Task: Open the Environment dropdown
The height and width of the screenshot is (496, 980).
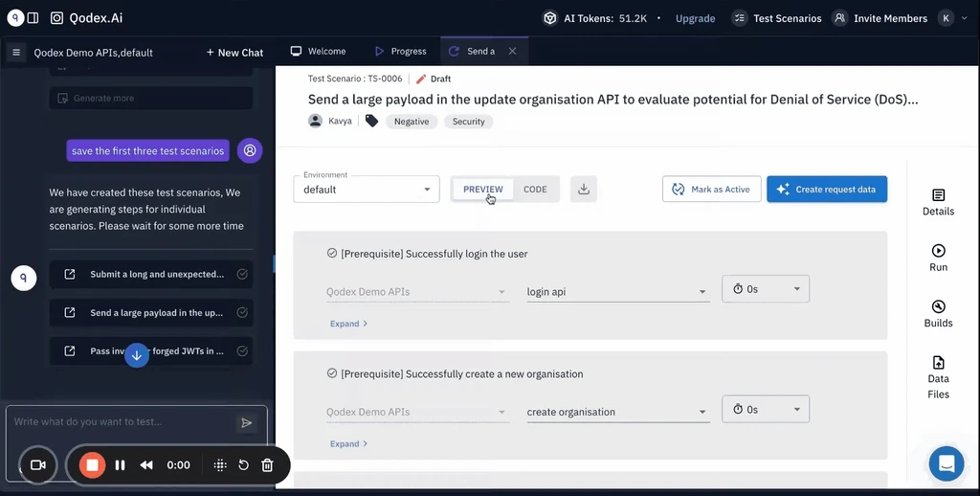Action: click(367, 190)
